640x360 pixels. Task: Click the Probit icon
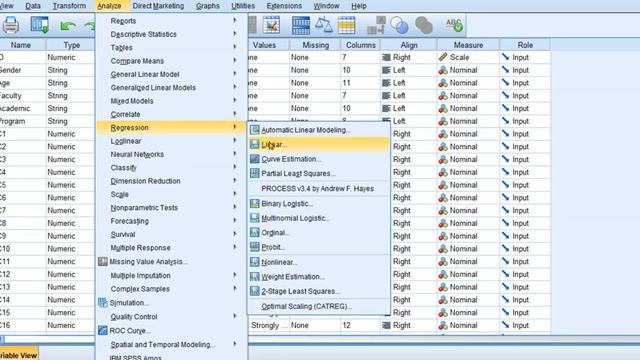[x=255, y=247]
